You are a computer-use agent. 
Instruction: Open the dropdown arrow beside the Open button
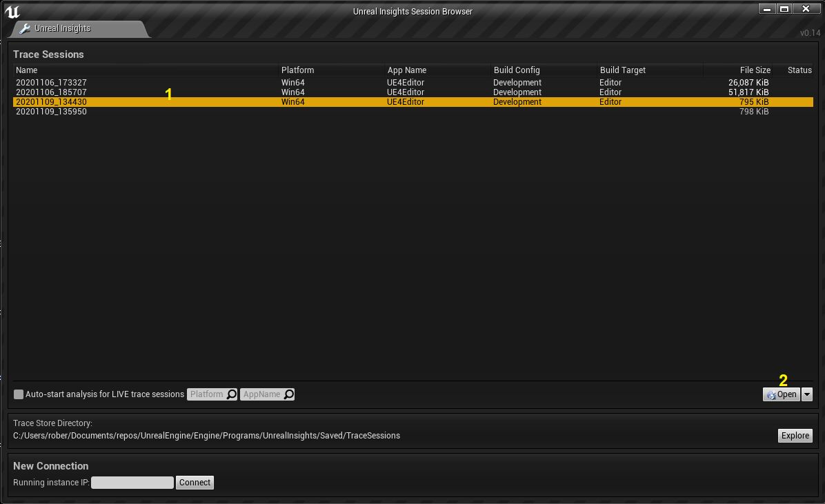click(806, 394)
